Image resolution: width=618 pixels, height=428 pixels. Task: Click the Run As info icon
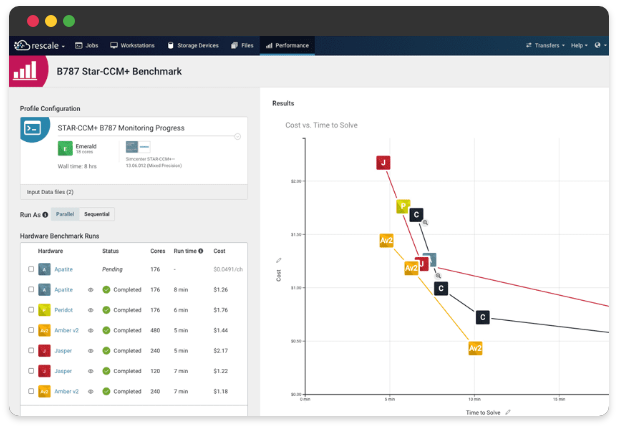pos(45,214)
